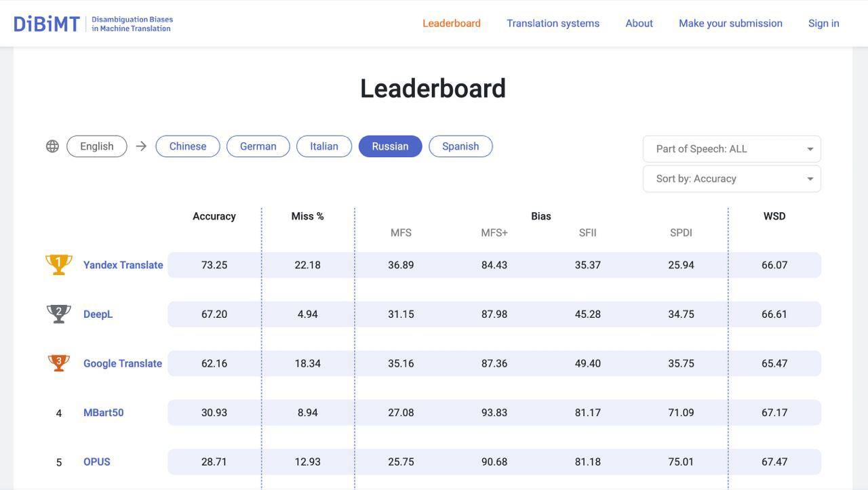The image size is (868, 490).
Task: Go to Translation systems page
Action: (553, 23)
